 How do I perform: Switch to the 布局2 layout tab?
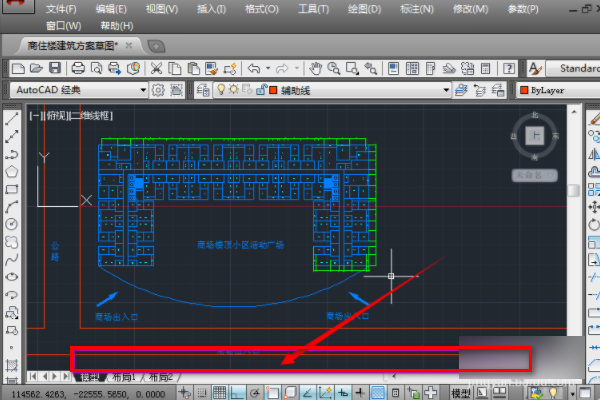pos(161,377)
